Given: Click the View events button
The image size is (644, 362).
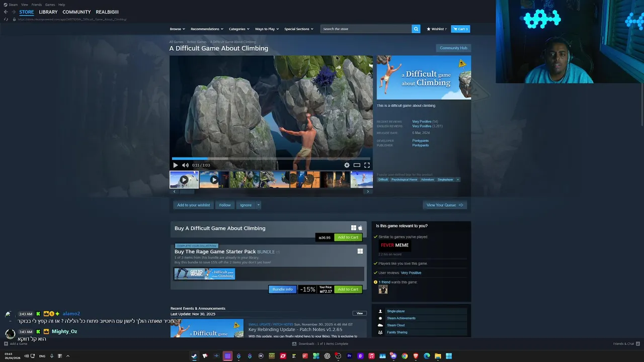Looking at the screenshot, I should click(360, 313).
